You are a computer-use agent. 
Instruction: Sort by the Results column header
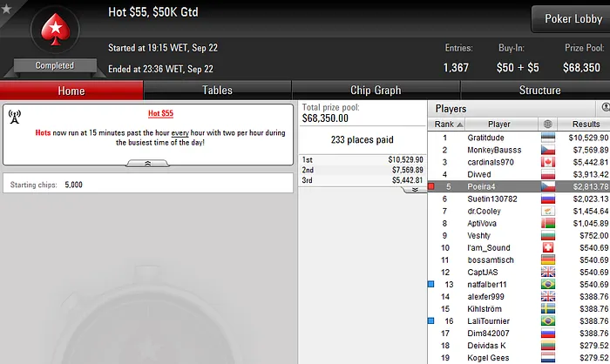(x=584, y=124)
